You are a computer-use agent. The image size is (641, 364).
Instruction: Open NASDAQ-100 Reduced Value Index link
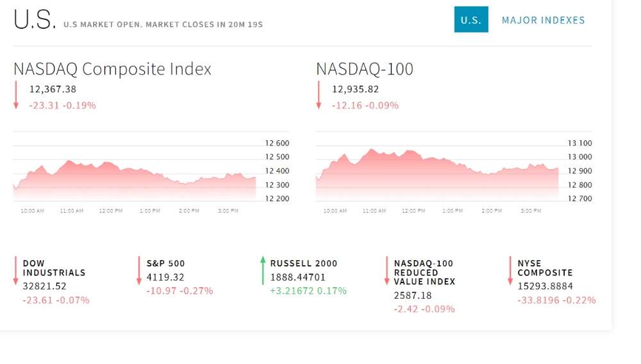click(x=424, y=272)
